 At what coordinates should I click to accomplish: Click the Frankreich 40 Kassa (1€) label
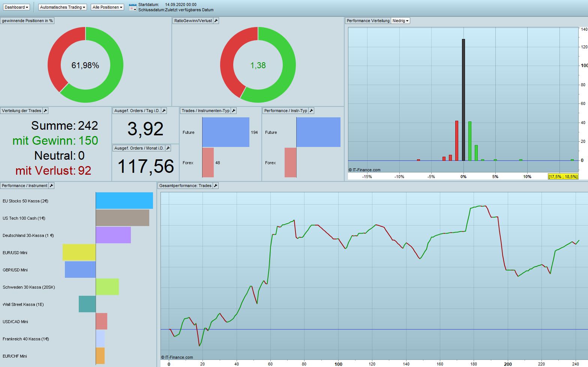pos(26,339)
